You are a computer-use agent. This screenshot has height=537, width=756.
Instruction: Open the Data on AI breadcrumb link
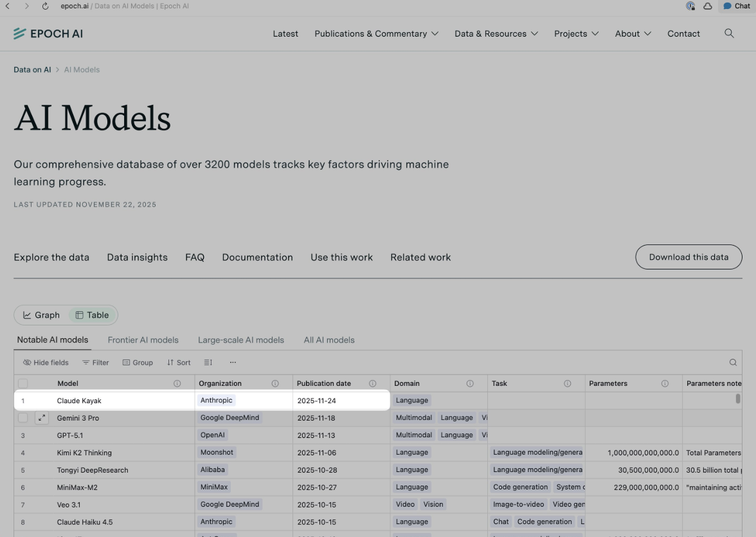(32, 69)
